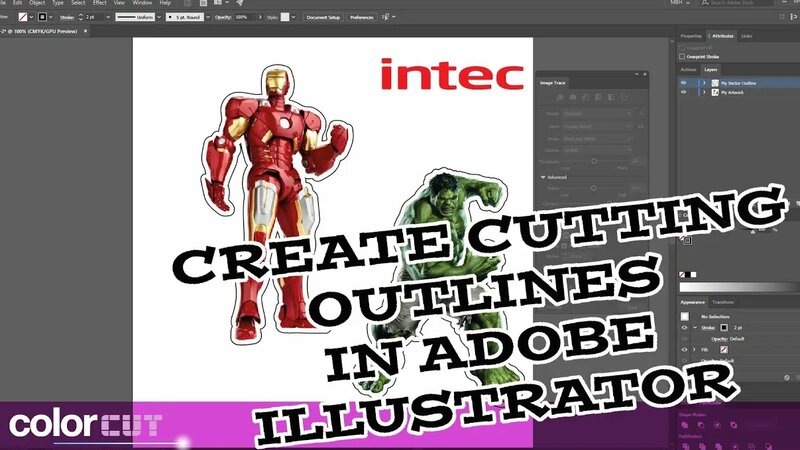Image resolution: width=800 pixels, height=450 pixels.
Task: Close the CMYK/GPU Preview document tab
Action: coord(85,31)
